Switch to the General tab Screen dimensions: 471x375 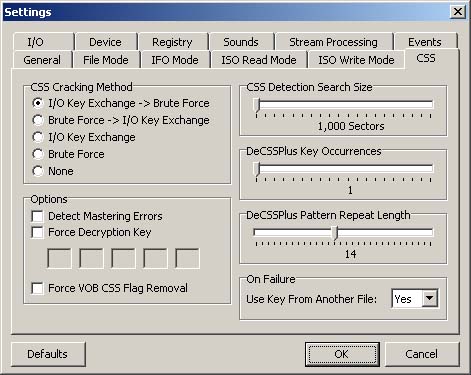tap(42, 60)
